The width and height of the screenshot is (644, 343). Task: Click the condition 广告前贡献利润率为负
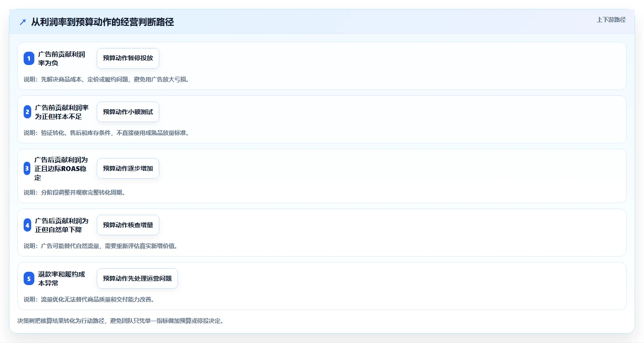[x=62, y=58]
